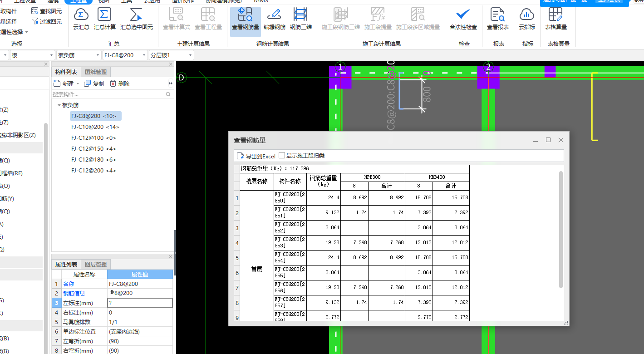Click 过滤图元 filter element tool
This screenshot has width=644, height=354.
coord(47,21)
